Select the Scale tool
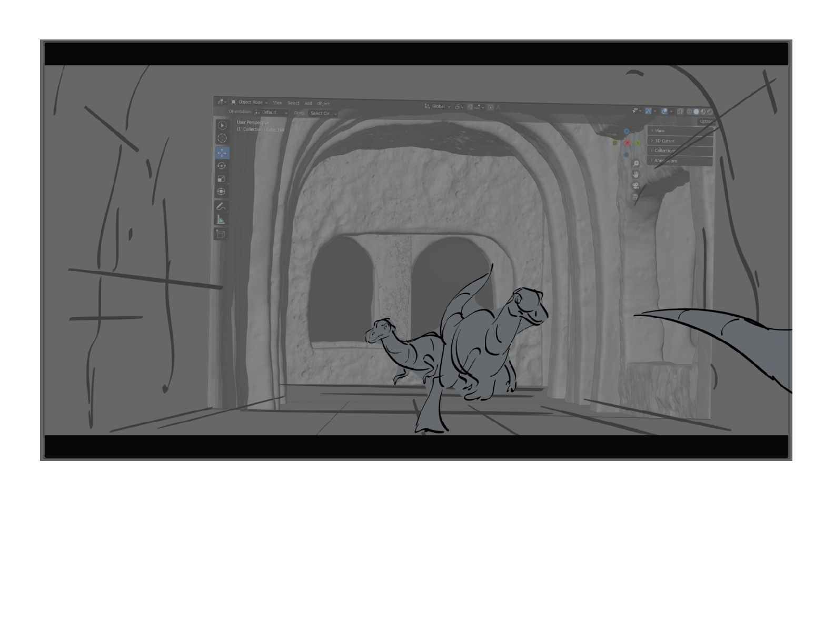834x644 pixels. [x=221, y=179]
